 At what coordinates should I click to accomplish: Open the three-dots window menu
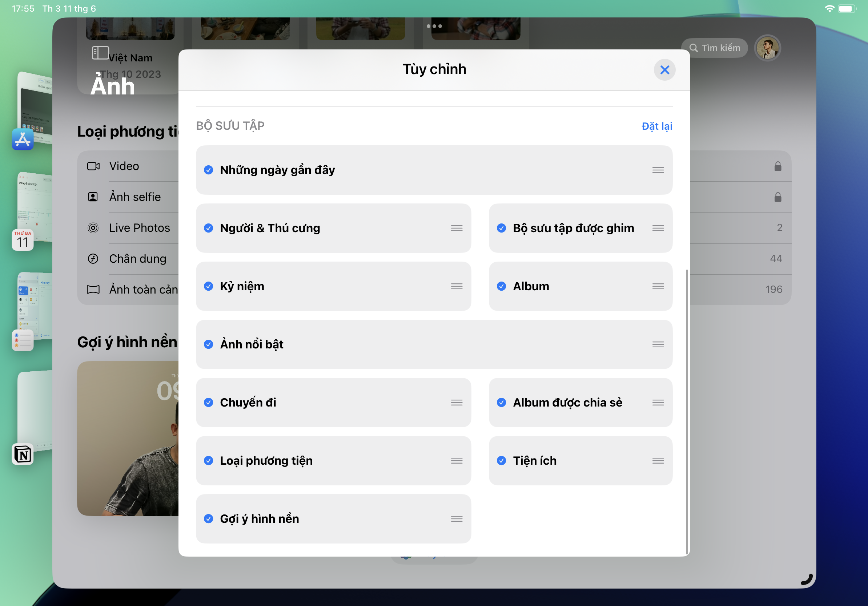(x=434, y=26)
